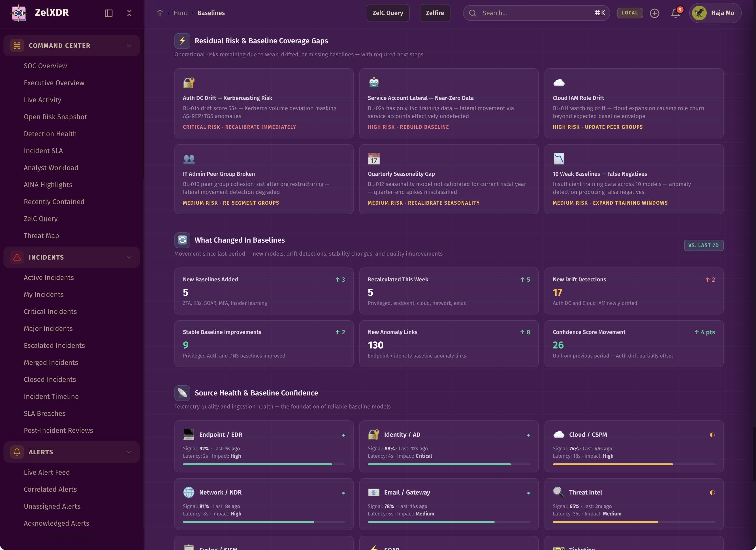The width and height of the screenshot is (756, 550).
Task: Collapse the Incidents section chevron
Action: (x=129, y=257)
